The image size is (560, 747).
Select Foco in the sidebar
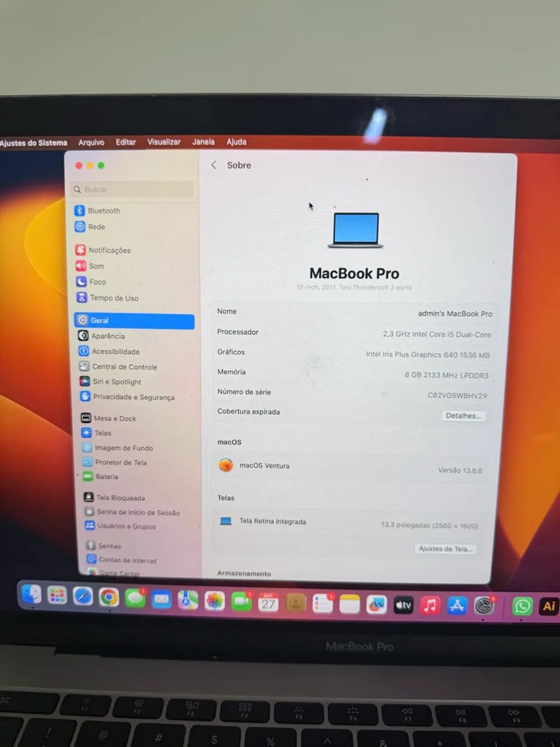tap(91, 282)
